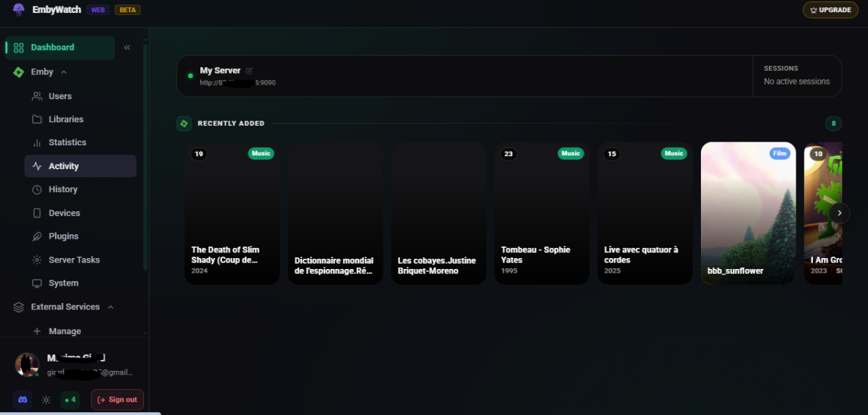Click the Sign out button
868x415 pixels.
pos(117,400)
